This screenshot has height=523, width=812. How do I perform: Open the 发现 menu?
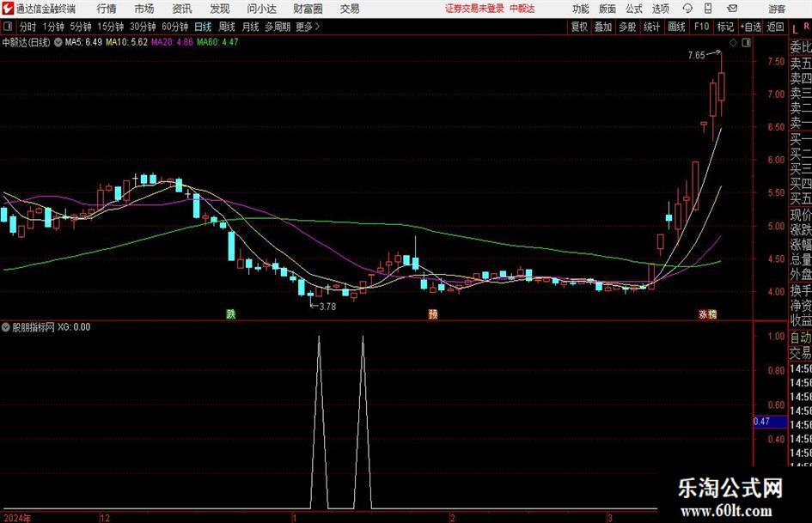click(x=220, y=9)
